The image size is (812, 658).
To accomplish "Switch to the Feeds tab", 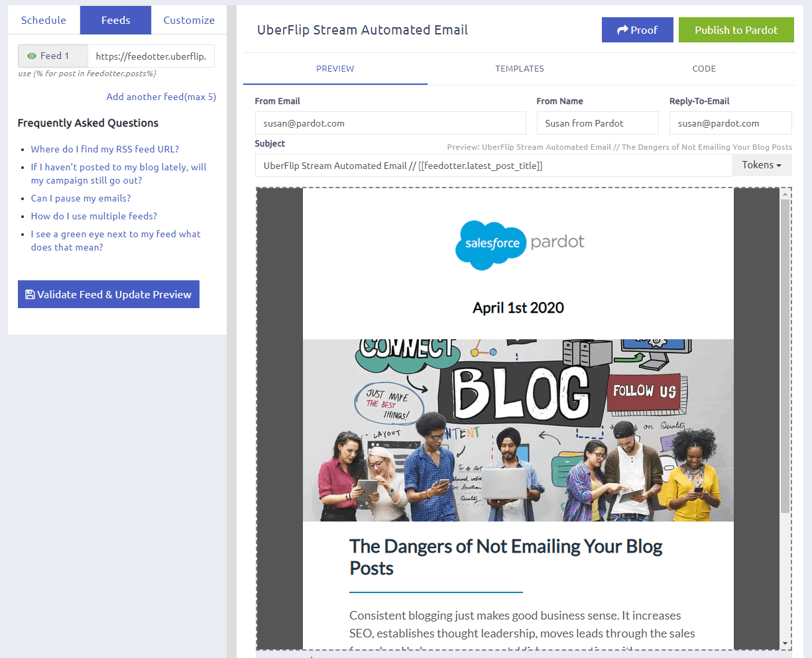I will [116, 20].
